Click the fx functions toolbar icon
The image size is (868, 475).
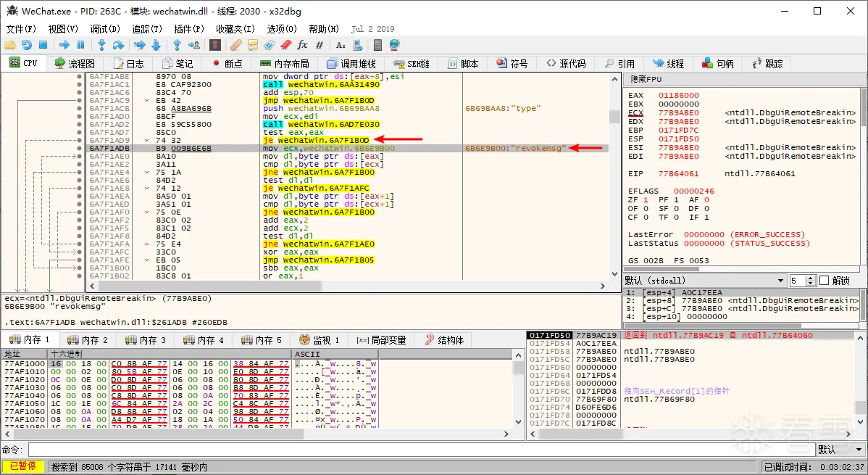(x=303, y=45)
